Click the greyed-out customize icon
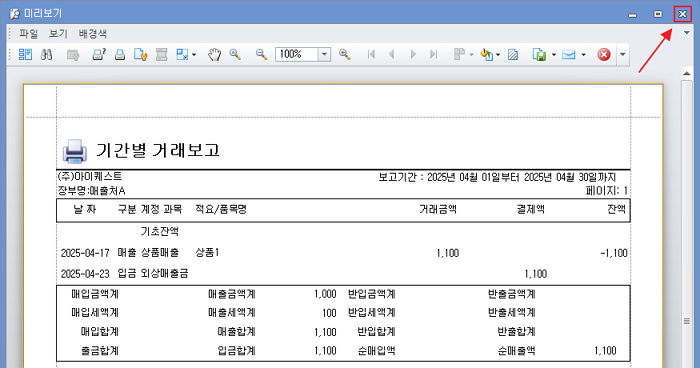This screenshot has height=368, width=700. [x=73, y=54]
